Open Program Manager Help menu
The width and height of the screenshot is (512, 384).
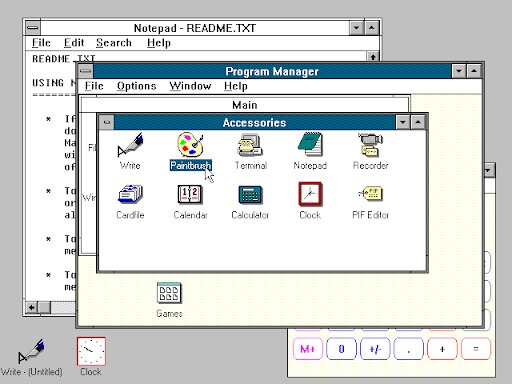pos(236,86)
